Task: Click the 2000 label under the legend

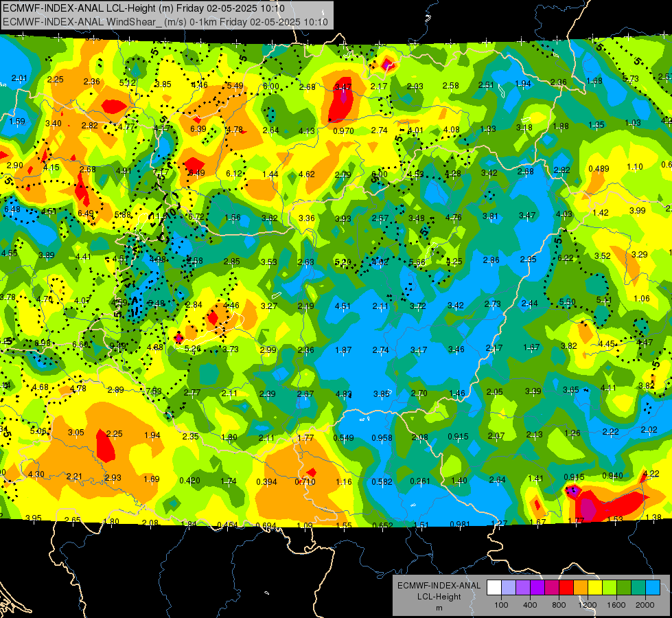Action: 645,605
